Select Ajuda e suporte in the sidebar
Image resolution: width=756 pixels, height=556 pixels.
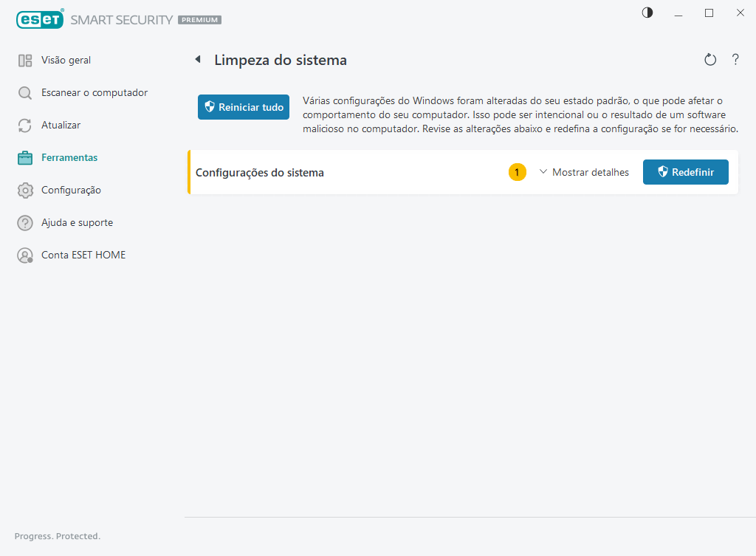(77, 222)
